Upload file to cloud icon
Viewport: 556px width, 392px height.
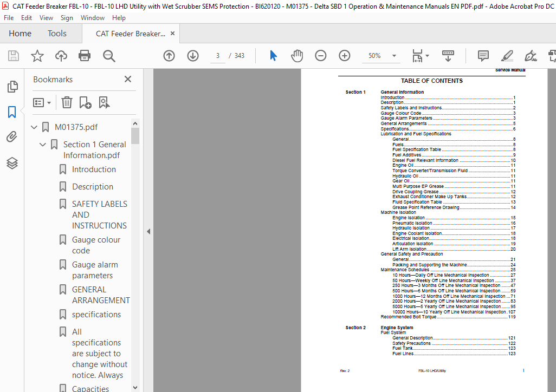[x=61, y=56]
